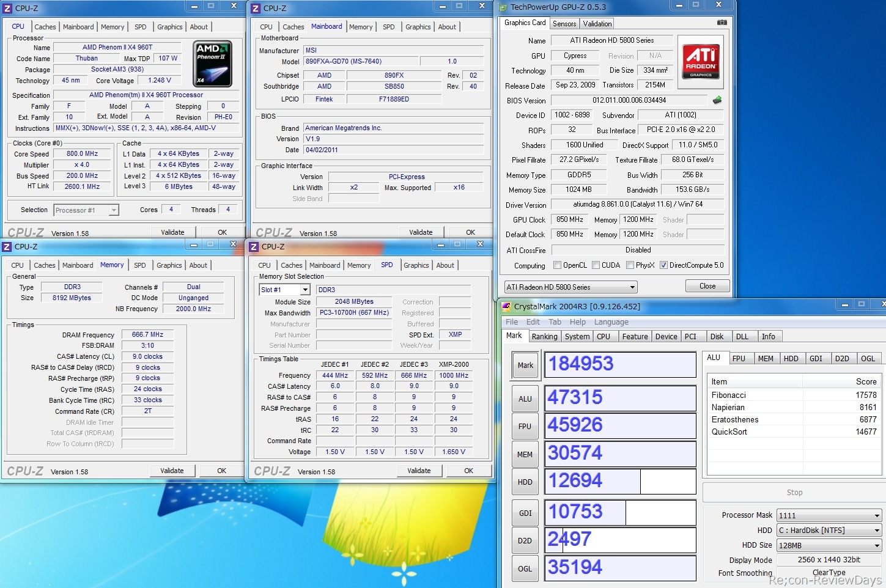Enable the OpenCL checkbox
This screenshot has height=588, width=886.
(557, 265)
